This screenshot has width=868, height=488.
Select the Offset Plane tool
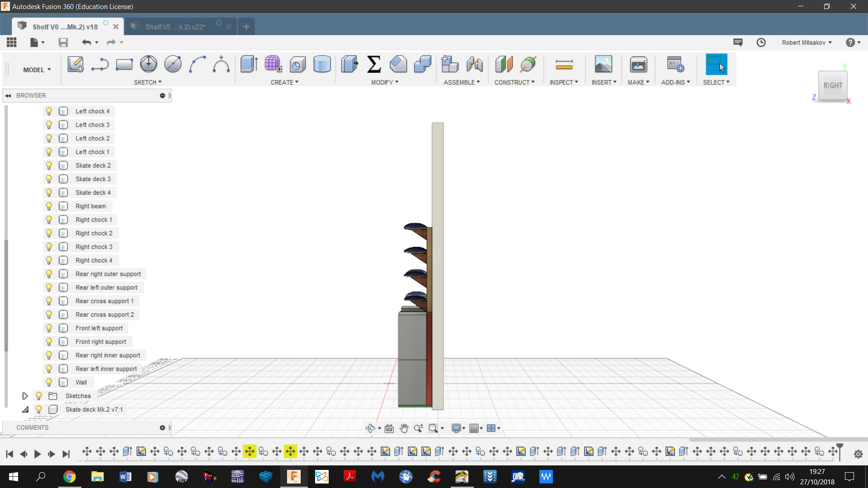click(x=504, y=64)
